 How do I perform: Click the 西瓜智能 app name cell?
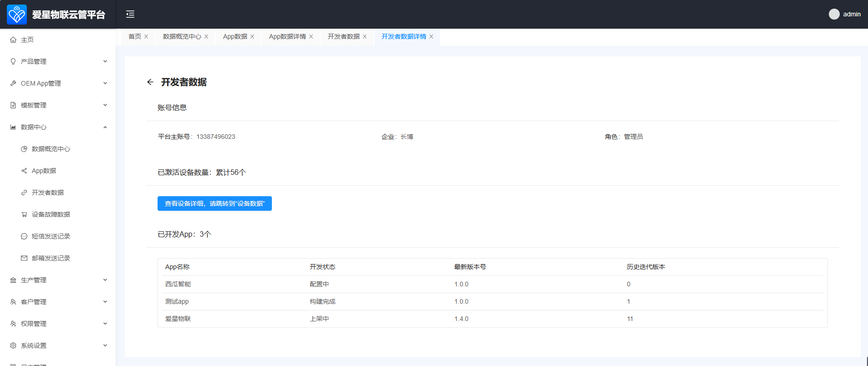point(178,284)
